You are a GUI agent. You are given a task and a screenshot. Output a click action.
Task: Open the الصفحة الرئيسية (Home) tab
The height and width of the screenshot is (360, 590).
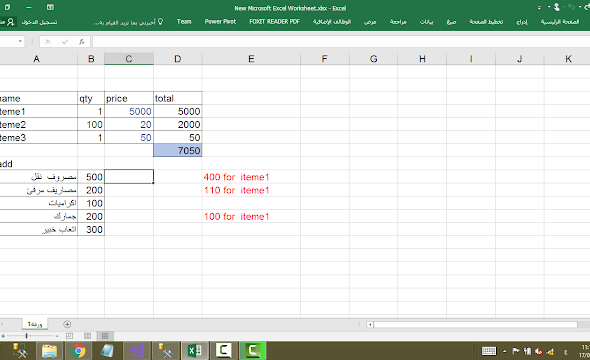click(x=560, y=22)
